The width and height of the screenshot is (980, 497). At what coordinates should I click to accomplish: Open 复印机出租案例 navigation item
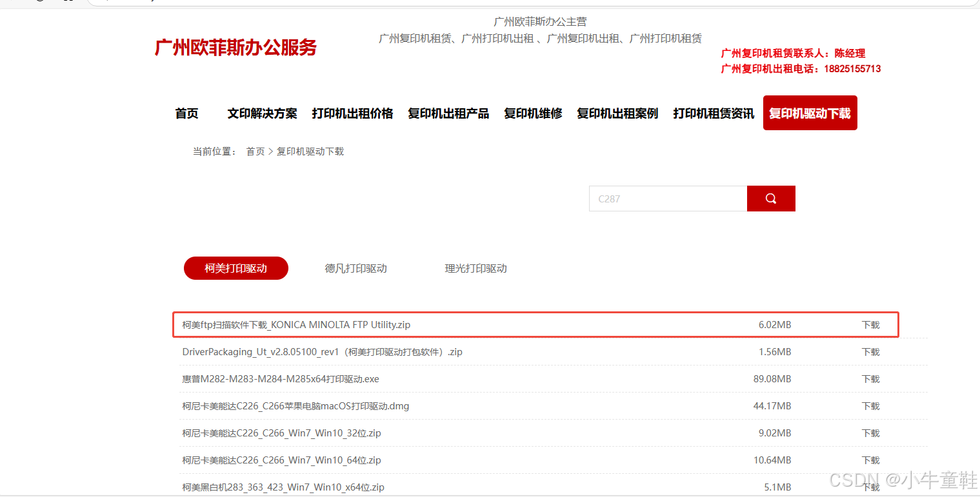pos(617,113)
